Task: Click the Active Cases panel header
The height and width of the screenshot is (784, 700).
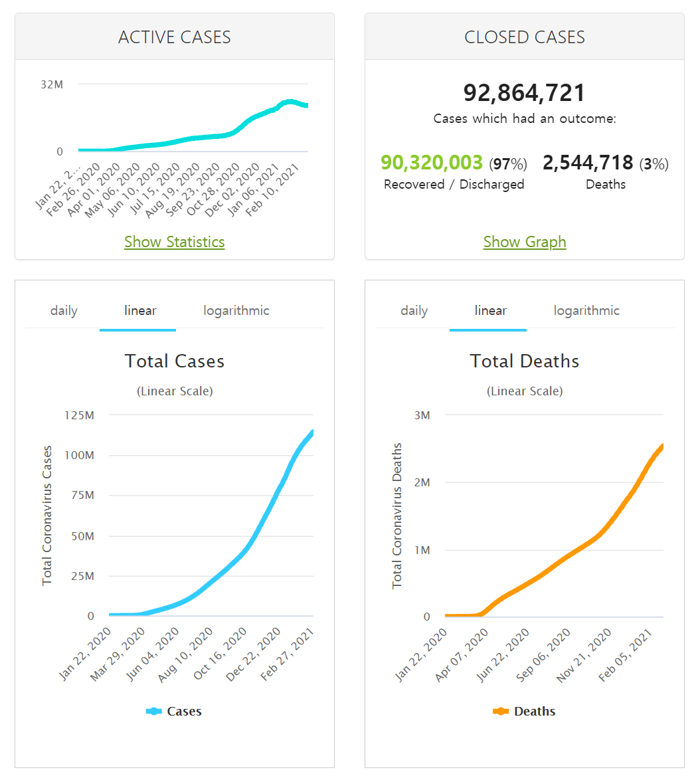Action: point(174,37)
